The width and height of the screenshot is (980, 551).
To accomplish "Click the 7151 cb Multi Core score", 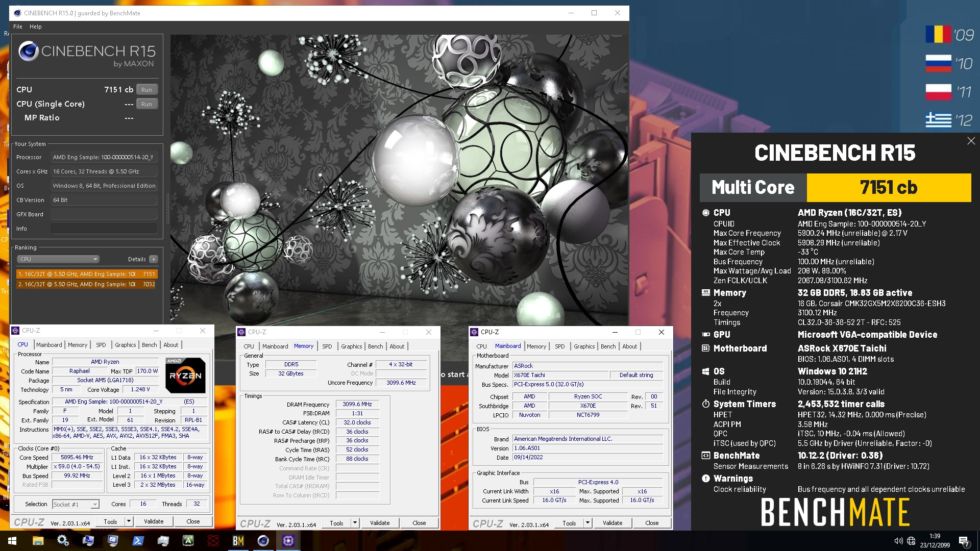I will point(889,188).
